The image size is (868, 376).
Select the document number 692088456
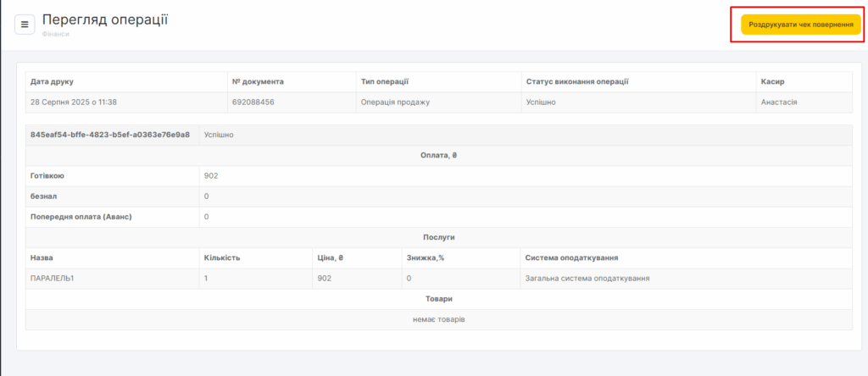point(253,102)
